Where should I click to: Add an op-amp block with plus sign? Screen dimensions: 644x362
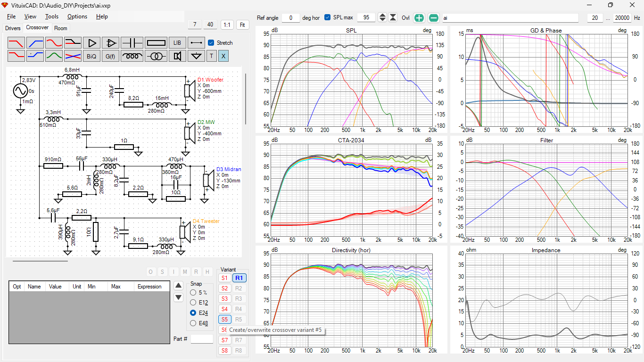click(110, 43)
